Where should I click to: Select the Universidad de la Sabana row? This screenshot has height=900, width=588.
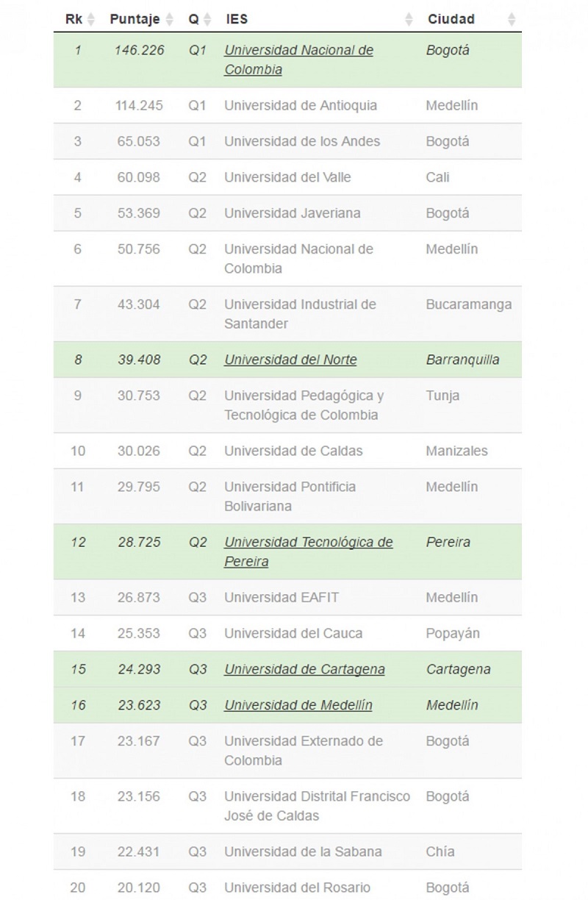(303, 851)
